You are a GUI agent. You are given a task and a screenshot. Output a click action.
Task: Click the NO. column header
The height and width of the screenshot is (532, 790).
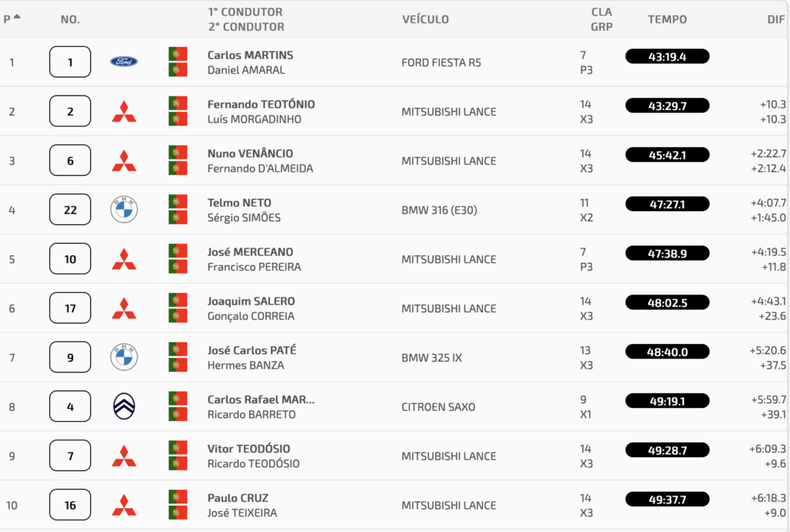[70, 19]
